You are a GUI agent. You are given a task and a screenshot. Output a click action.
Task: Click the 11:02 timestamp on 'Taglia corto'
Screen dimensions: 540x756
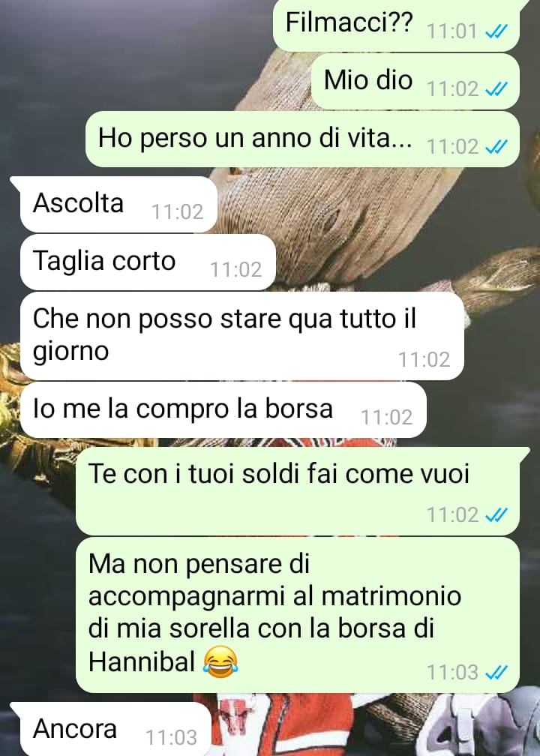(235, 270)
